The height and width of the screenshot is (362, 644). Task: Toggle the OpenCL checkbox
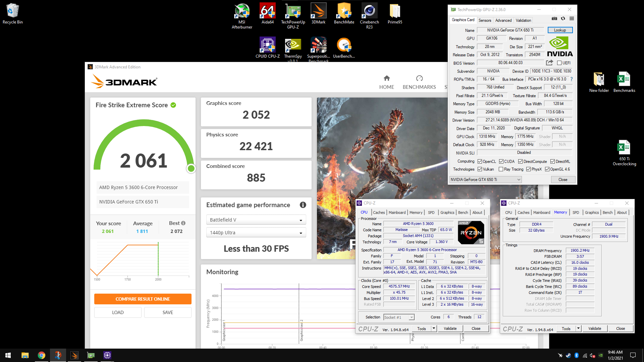tap(480, 162)
